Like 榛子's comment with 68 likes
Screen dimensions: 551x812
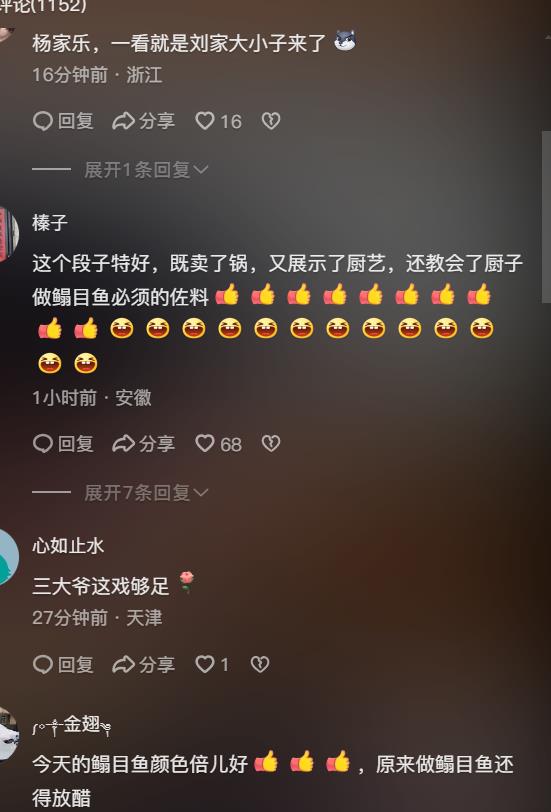click(x=218, y=444)
